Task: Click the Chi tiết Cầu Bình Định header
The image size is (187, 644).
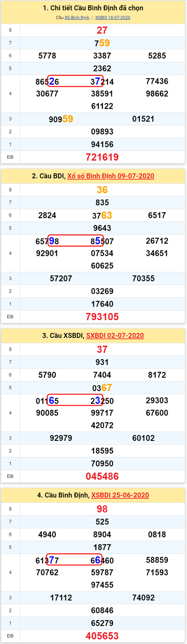Action: [93, 8]
